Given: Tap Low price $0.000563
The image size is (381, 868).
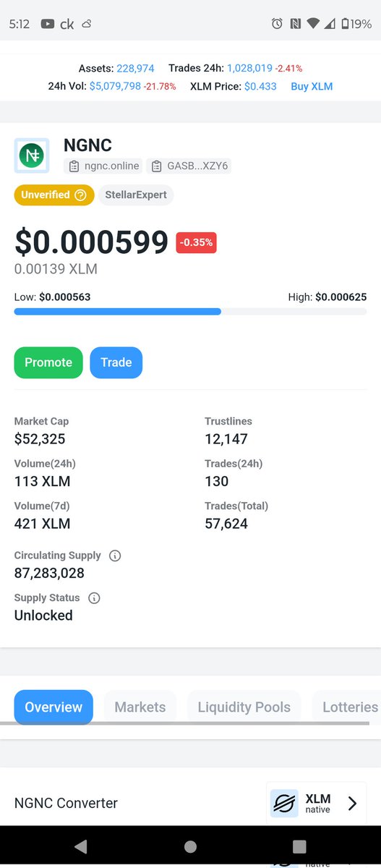Looking at the screenshot, I should [65, 297].
